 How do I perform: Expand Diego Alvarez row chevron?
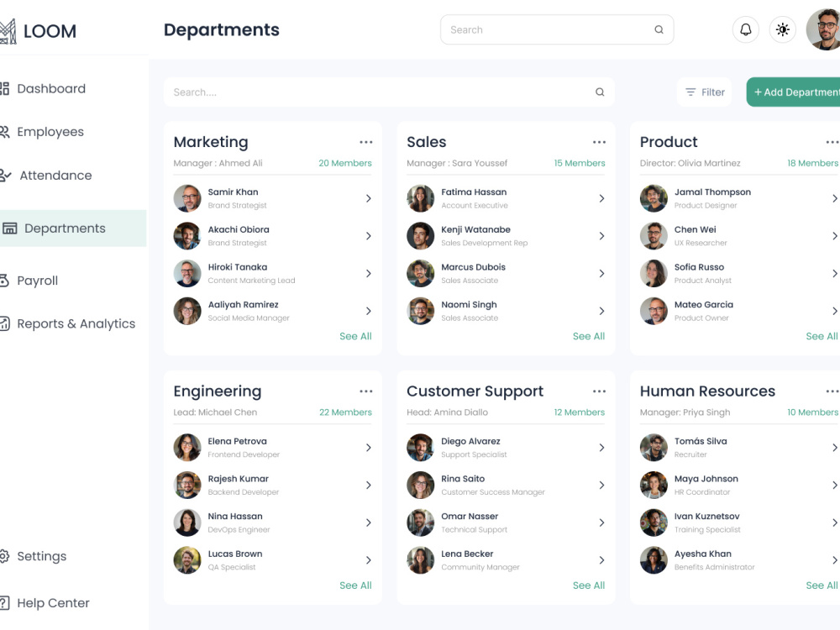tap(601, 448)
